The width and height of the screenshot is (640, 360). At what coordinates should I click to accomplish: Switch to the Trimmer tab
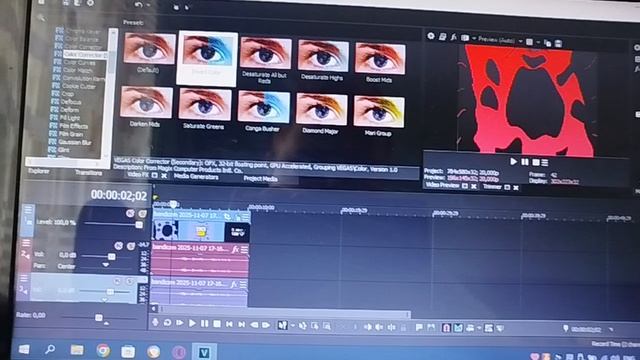(492, 187)
